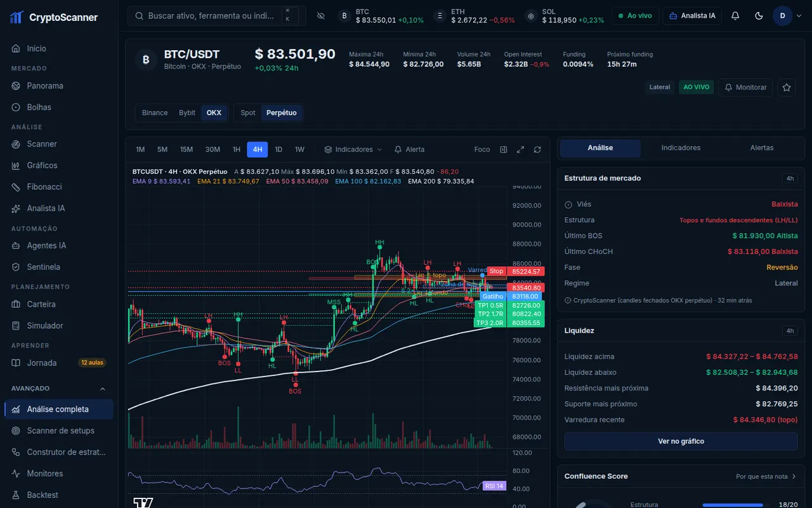This screenshot has height=508, width=812.
Task: Select the OKX exchange
Action: (214, 113)
